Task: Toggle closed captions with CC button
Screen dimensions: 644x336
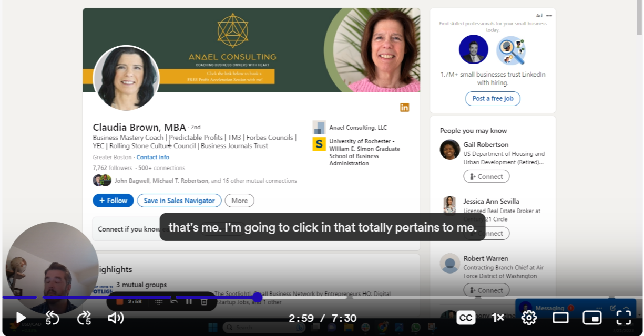Action: (x=466, y=318)
